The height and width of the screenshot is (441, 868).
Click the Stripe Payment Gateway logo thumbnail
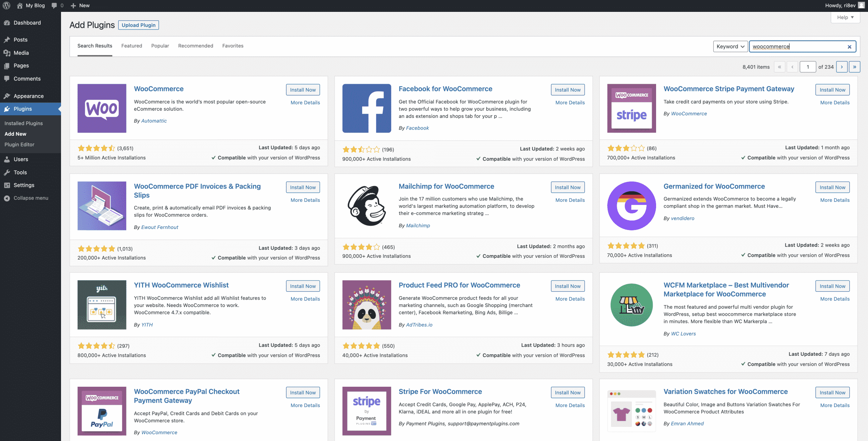631,108
